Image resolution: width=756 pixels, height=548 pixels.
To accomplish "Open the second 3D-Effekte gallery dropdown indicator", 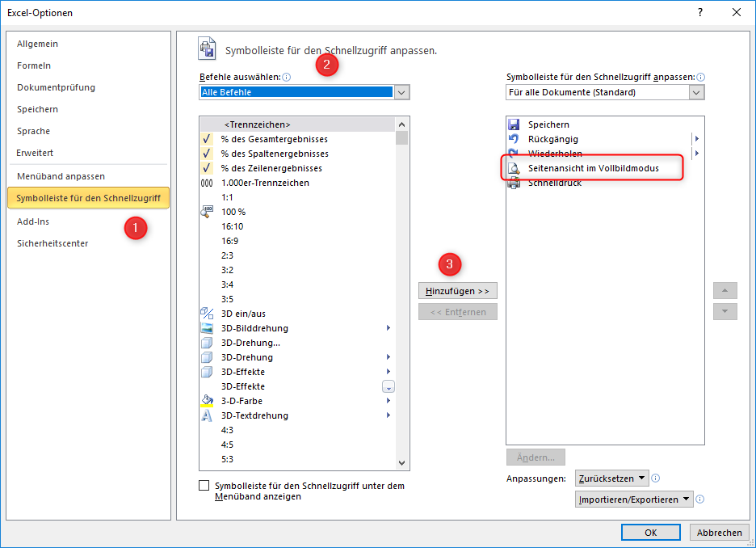I will pos(388,387).
